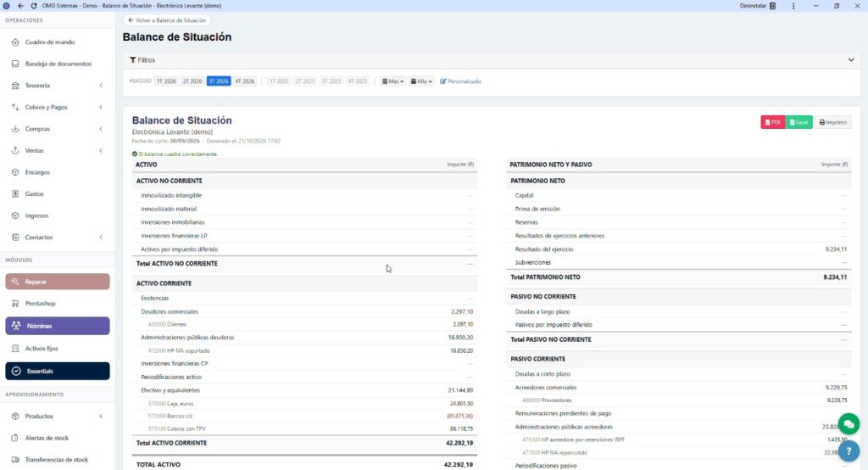
Task: Click the Cobros y Pagos arrows icon
Action: 15,107
